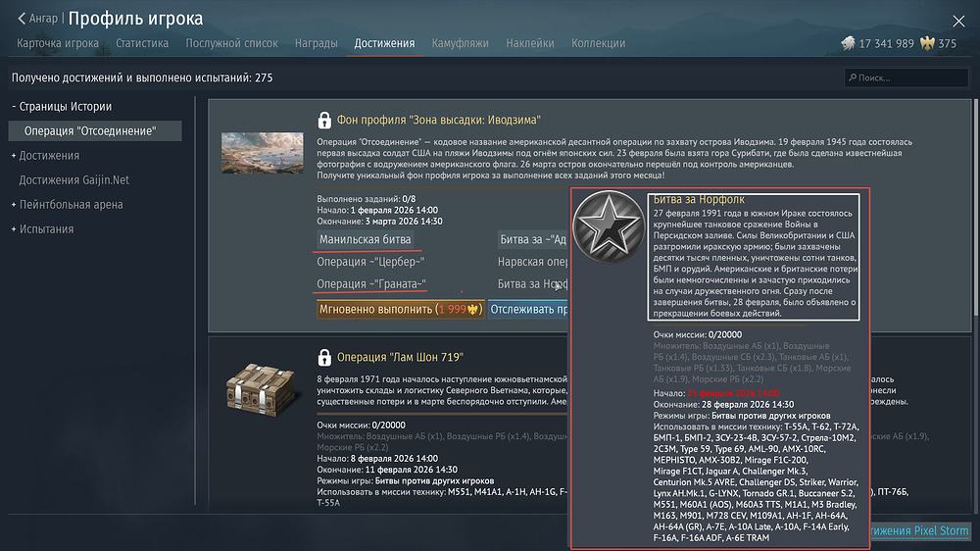Open the Камуфляжи tab
This screenshot has height=551, width=980.
point(460,43)
